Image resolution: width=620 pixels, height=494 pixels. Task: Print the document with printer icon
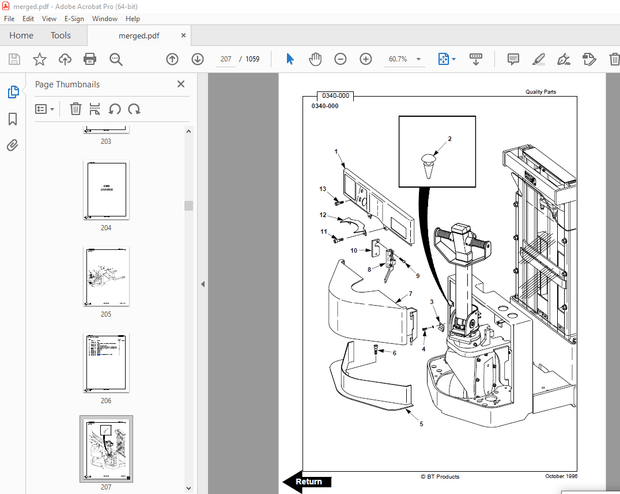(x=90, y=59)
